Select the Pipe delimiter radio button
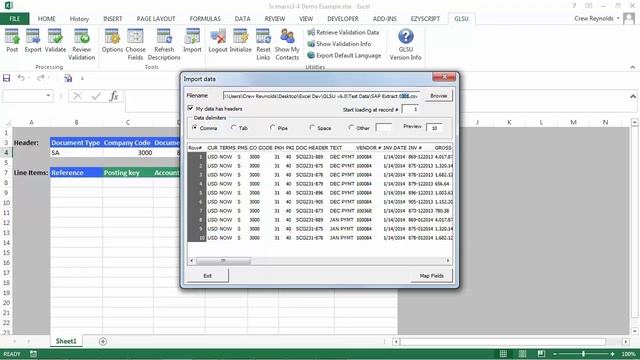The height and width of the screenshot is (360, 640). pyautogui.click(x=273, y=128)
